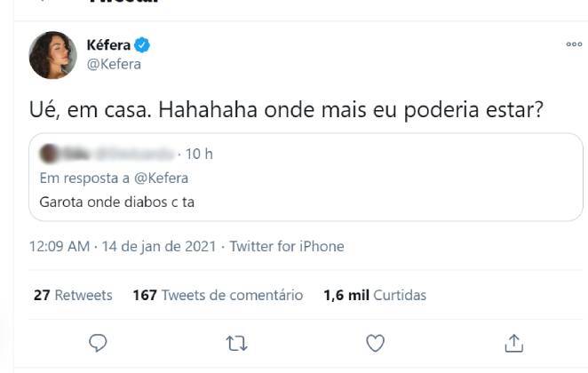Click the blurred avatar in quoted tweet

(49, 154)
